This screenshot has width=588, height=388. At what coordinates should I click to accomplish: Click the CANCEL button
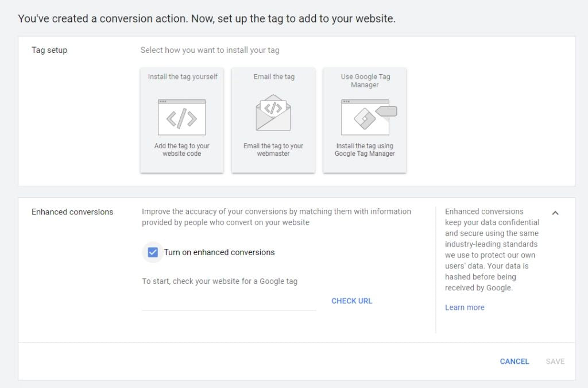tap(514, 362)
